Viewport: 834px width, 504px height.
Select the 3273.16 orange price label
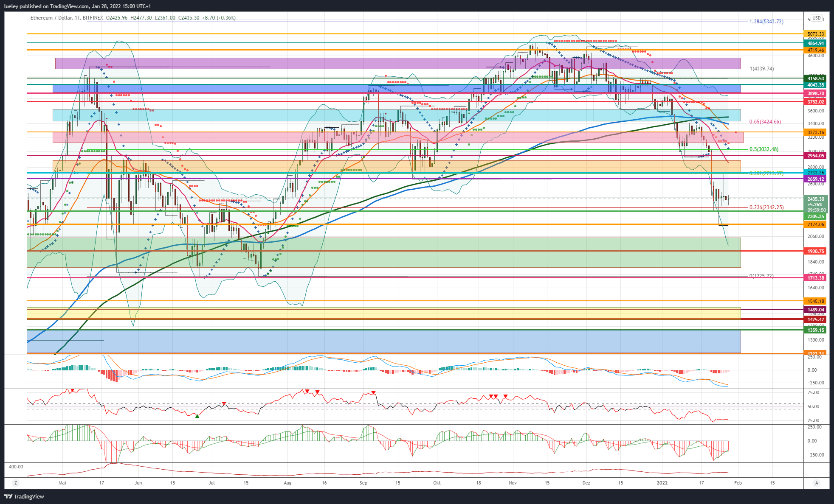(816, 132)
